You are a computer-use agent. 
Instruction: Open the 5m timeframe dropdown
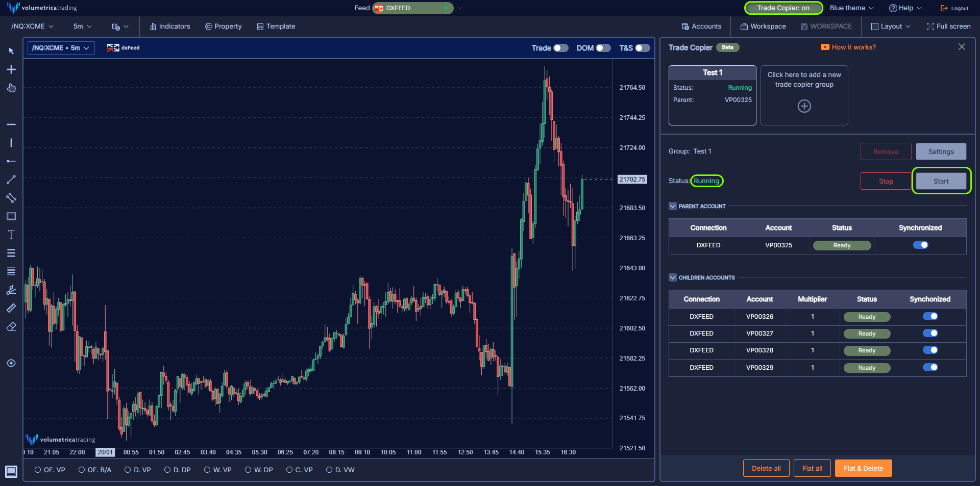82,27
